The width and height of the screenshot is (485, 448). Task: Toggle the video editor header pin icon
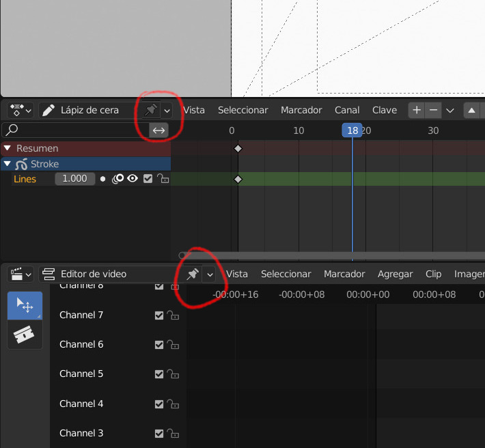[x=193, y=274]
